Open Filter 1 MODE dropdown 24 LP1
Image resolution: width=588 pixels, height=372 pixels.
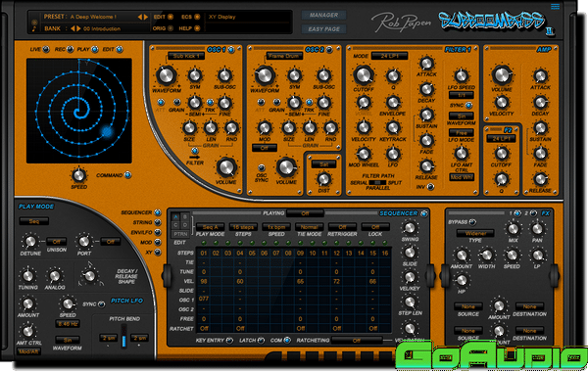click(x=389, y=56)
